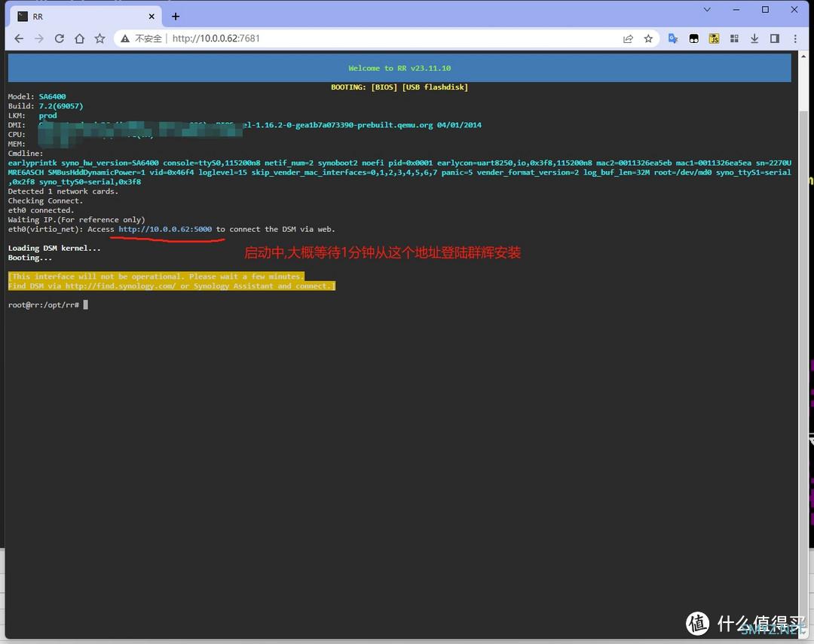Click the 'eth0 connected.' line

tap(41, 210)
